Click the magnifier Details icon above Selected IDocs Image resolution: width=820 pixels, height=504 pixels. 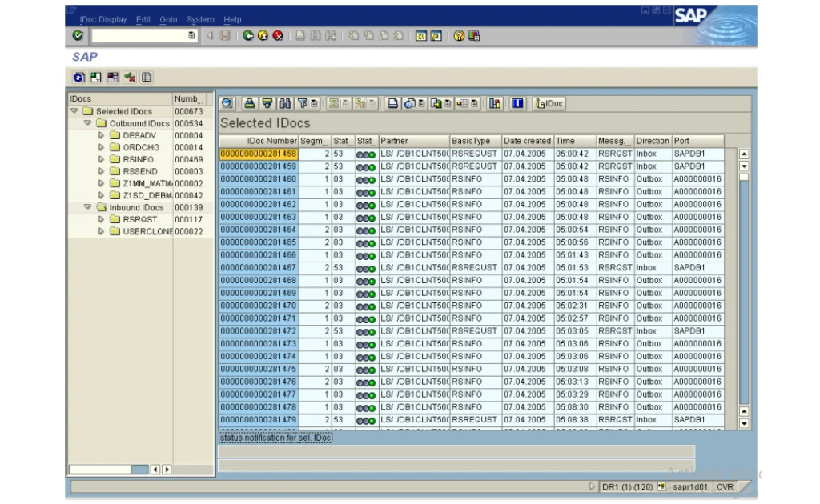click(227, 103)
